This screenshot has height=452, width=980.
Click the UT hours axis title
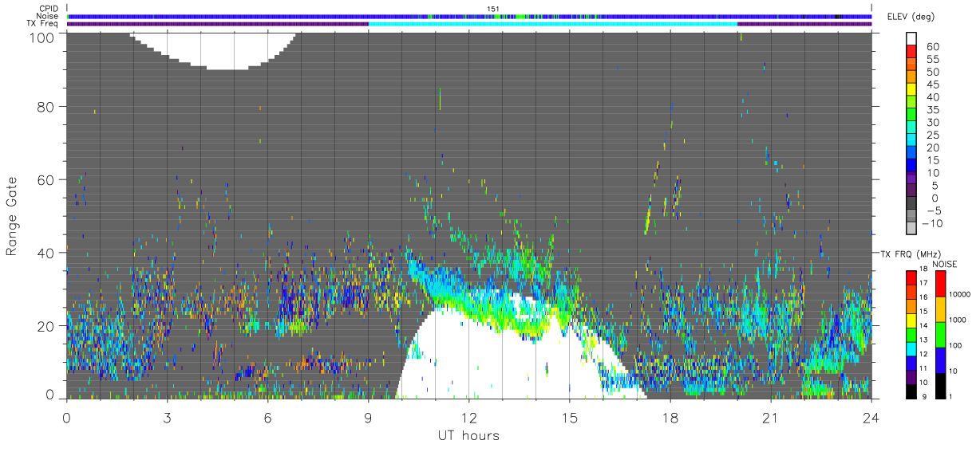click(468, 436)
